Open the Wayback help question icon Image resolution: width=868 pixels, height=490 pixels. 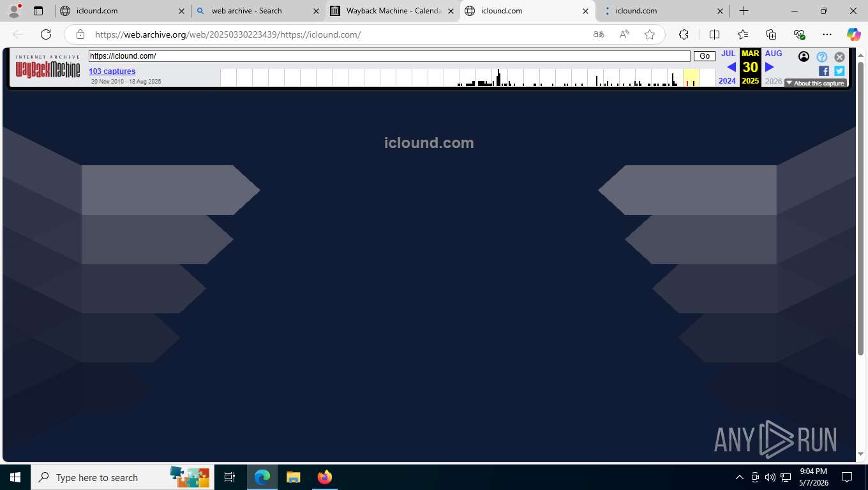(822, 57)
